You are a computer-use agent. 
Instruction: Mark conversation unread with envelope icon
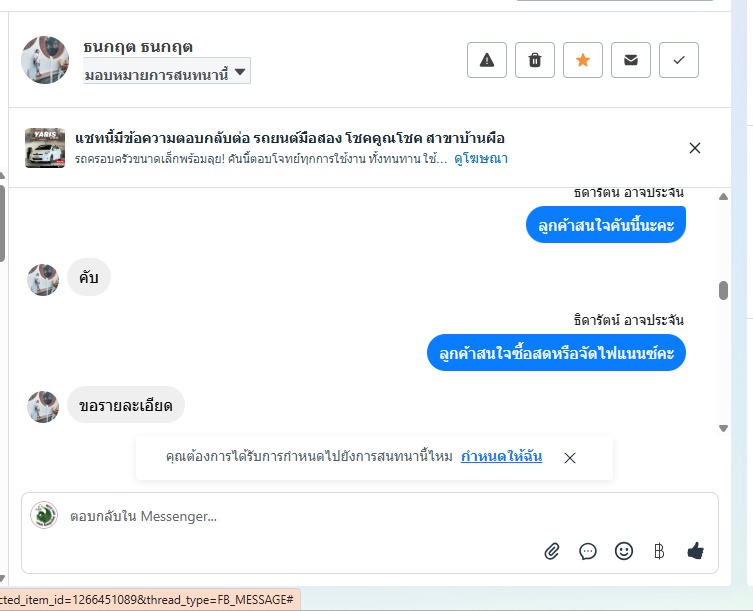point(631,60)
